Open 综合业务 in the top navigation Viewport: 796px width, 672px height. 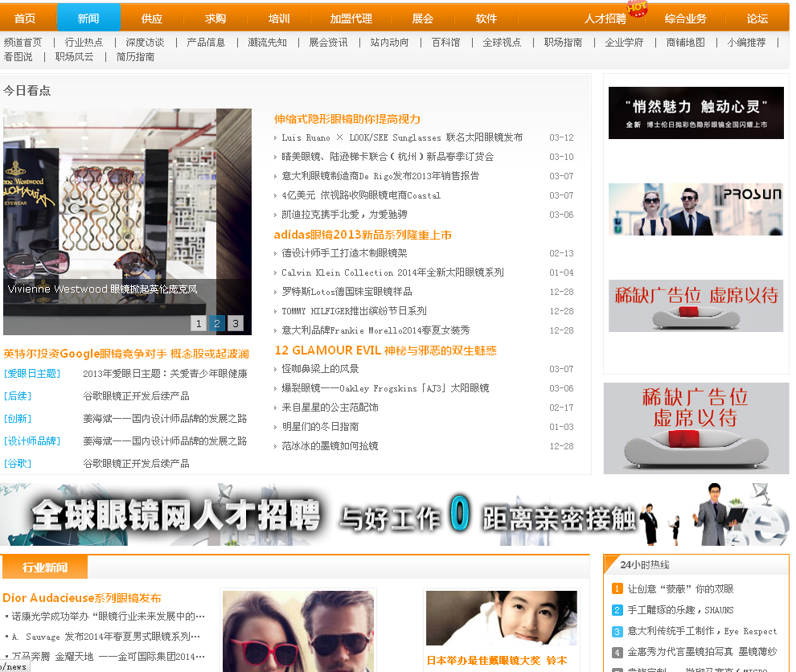pyautogui.click(x=685, y=18)
